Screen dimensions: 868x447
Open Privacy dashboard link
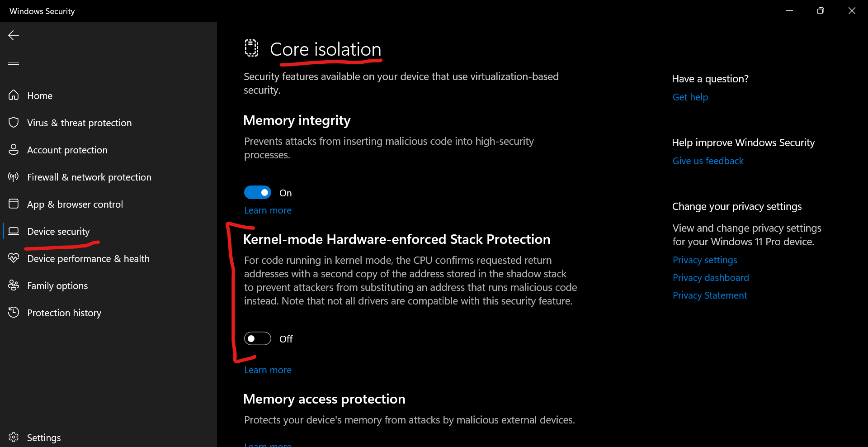click(710, 277)
